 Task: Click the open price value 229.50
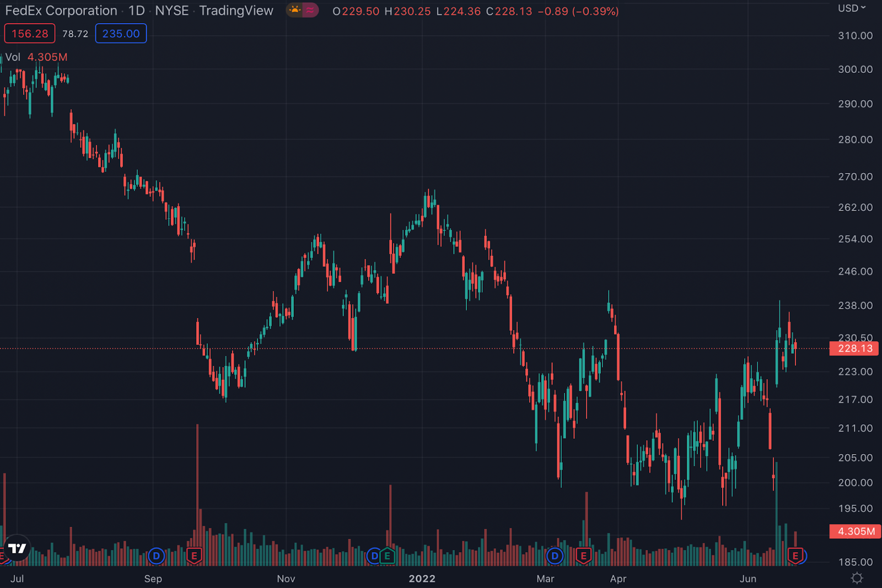point(361,11)
